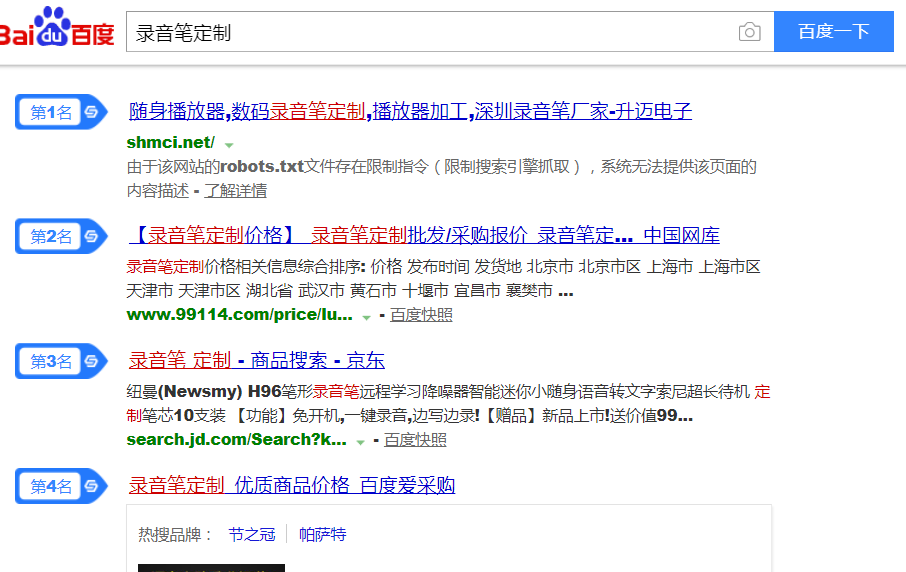Click the 第2名 rank badge
This screenshot has height=572, width=906.
[x=61, y=236]
